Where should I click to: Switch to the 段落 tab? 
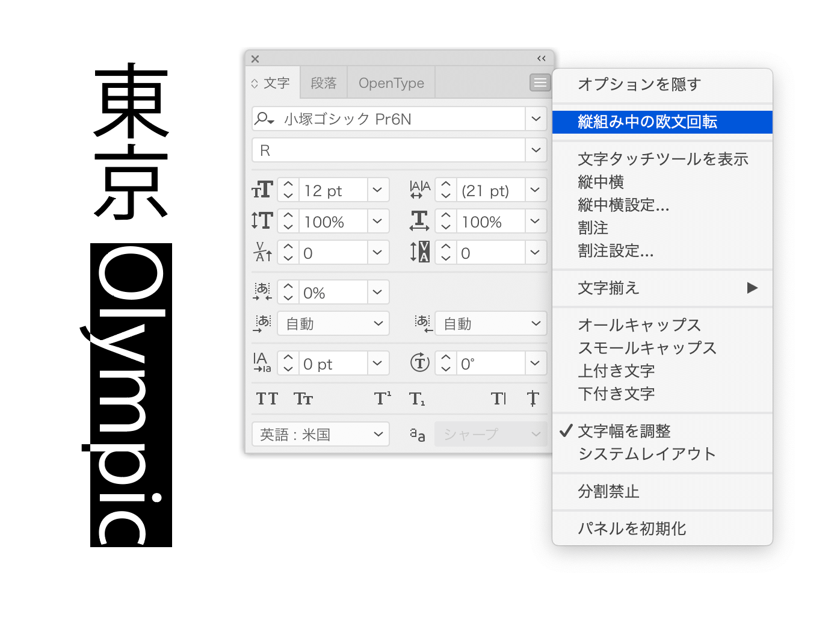pos(324,83)
